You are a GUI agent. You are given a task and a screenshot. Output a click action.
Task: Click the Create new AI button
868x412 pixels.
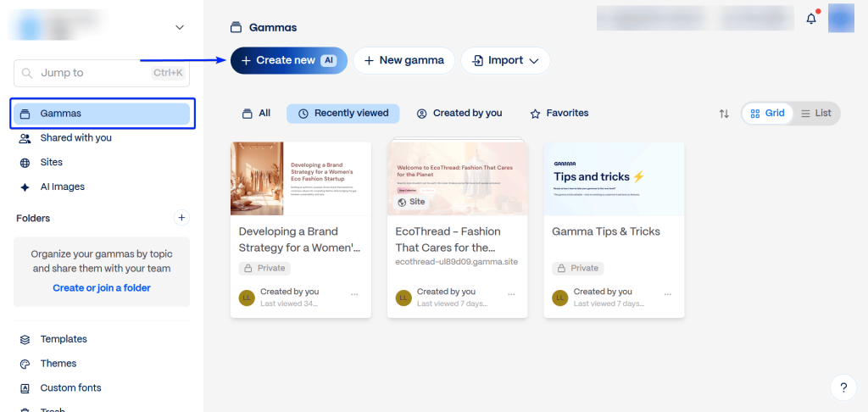coord(288,61)
